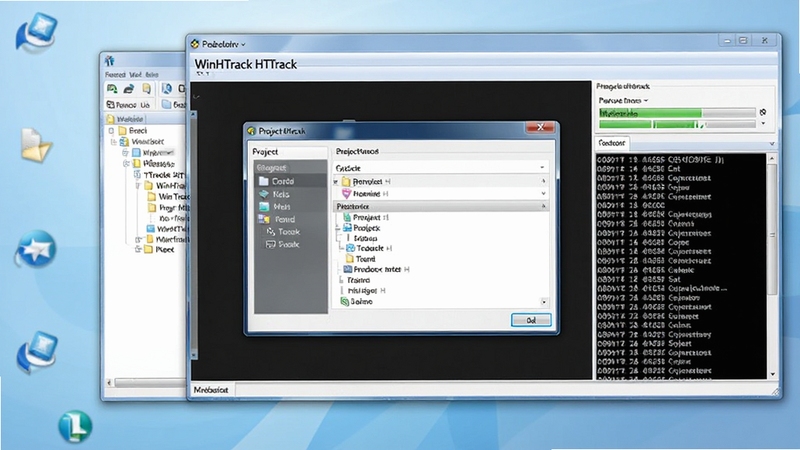The width and height of the screenshot is (800, 450).
Task: Click the up arrow of the scrollbar left of the dark area
Action: click(193, 115)
